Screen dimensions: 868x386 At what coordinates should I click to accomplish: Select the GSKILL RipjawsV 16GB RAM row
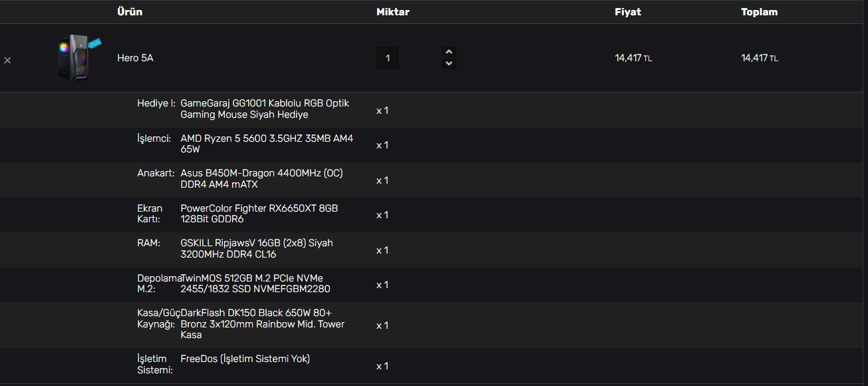[x=434, y=250]
